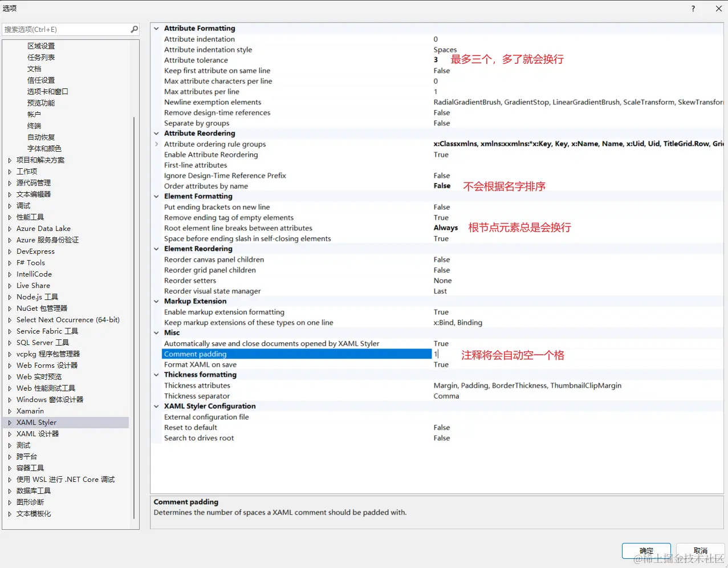Select Format XAML on save property
Screen dimensions: 728x568
[200, 364]
